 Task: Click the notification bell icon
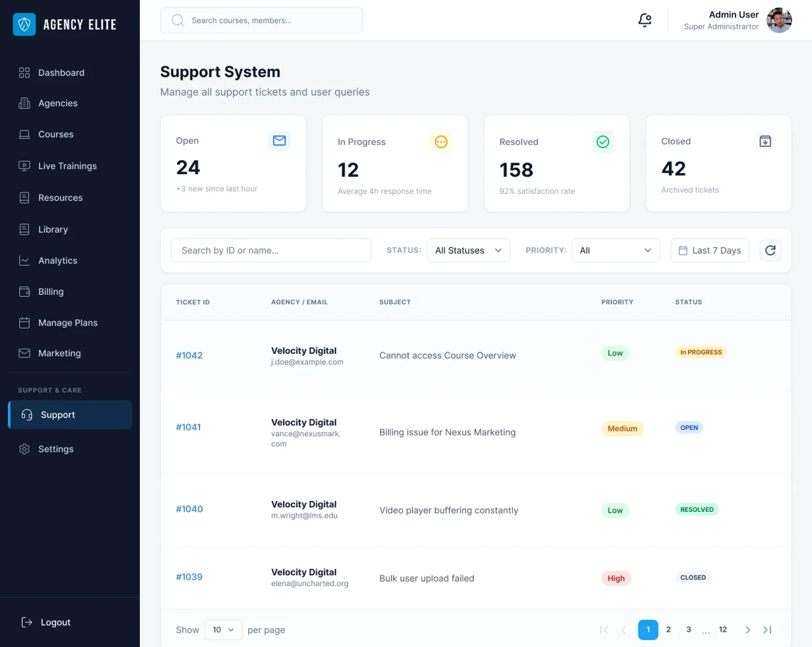644,20
